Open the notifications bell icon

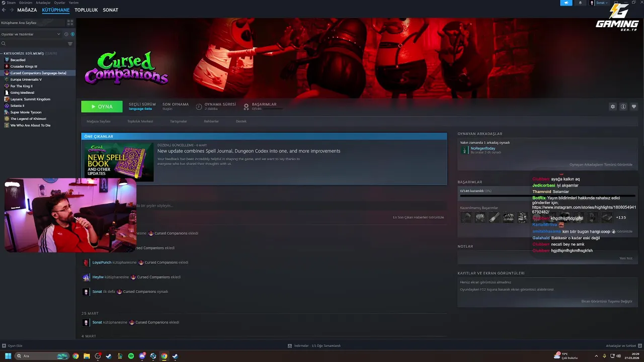coord(580,3)
